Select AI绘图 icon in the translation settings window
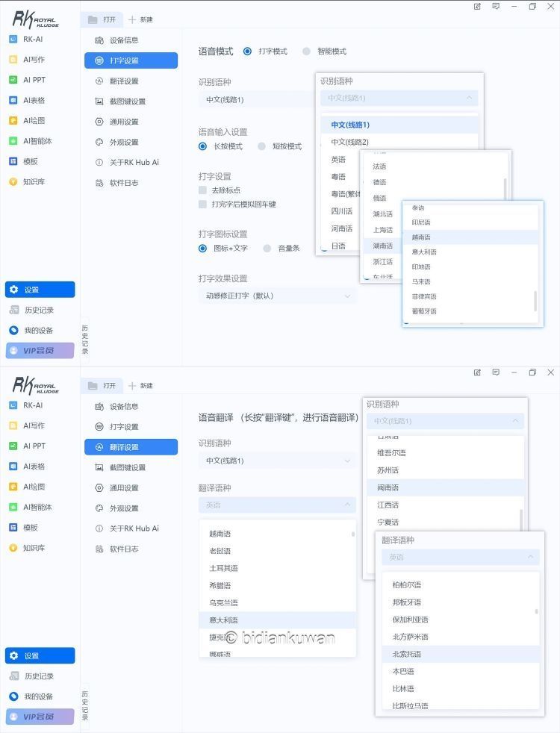This screenshot has height=733, width=560. coord(13,487)
